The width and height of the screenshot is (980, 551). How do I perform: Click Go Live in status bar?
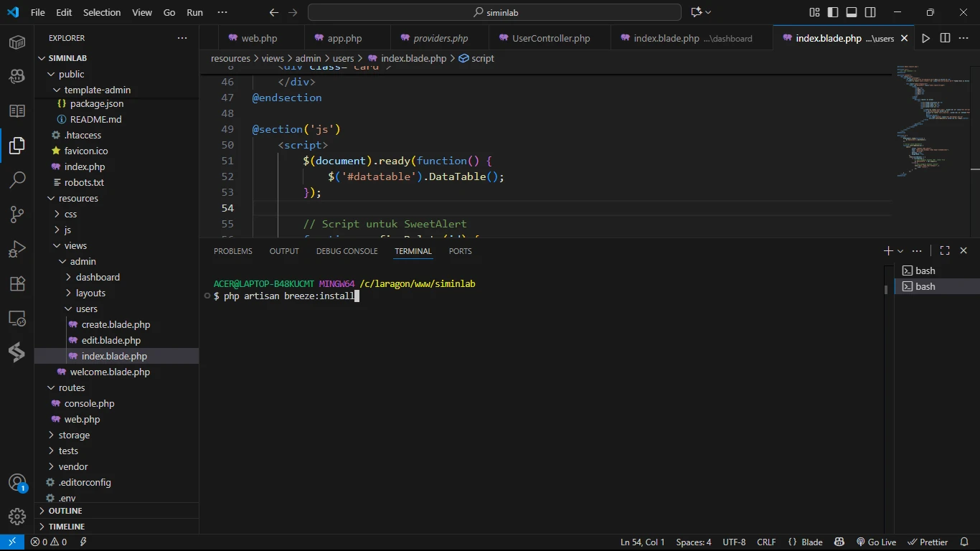[876, 542]
